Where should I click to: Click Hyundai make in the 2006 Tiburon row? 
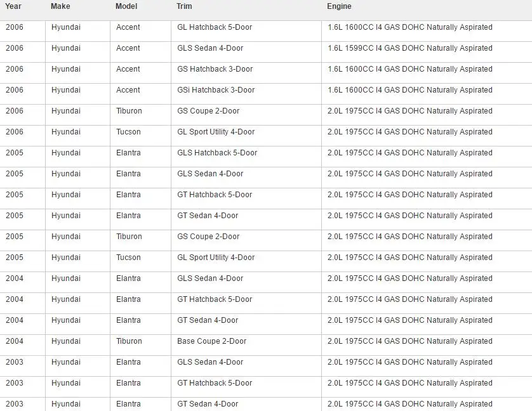pos(66,111)
